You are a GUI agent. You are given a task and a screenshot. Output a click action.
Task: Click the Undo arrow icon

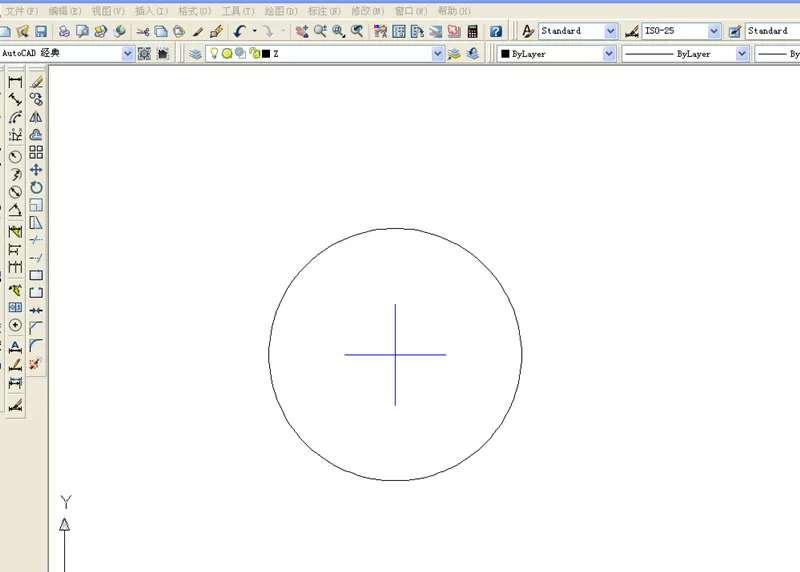(240, 32)
